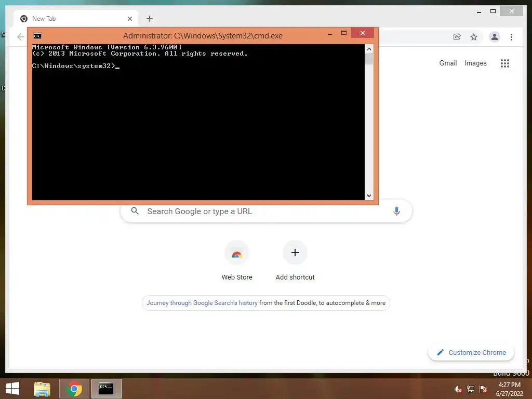Click Journey through Google Search's history link
Image resolution: width=532 pixels, height=399 pixels.
pyautogui.click(x=202, y=303)
